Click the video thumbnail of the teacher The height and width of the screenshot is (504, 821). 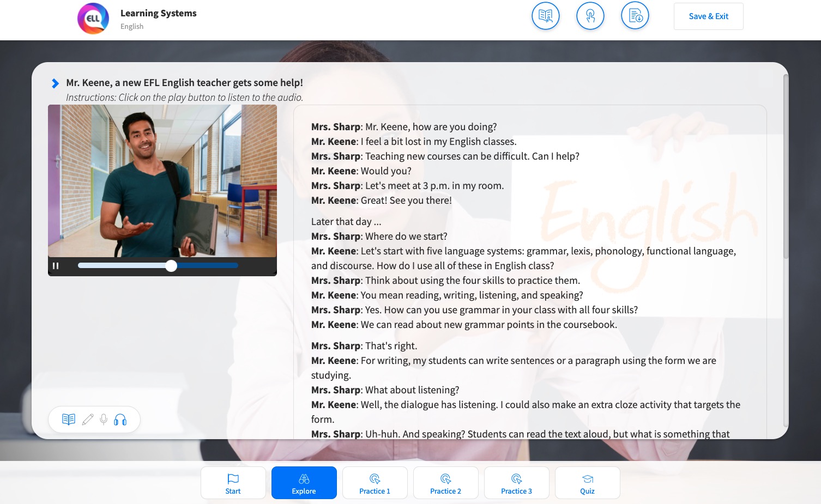(x=162, y=181)
